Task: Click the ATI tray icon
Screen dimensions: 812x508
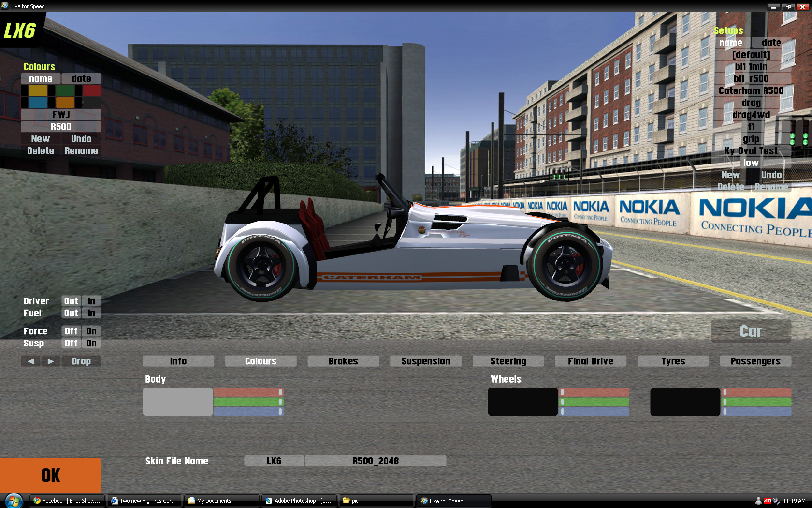Action: coord(767,501)
